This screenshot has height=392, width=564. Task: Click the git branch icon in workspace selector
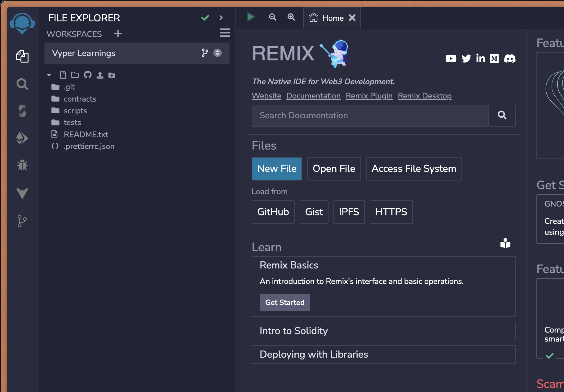pos(205,53)
